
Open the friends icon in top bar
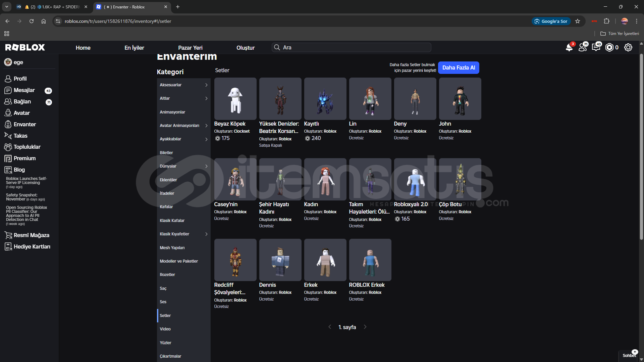click(583, 48)
